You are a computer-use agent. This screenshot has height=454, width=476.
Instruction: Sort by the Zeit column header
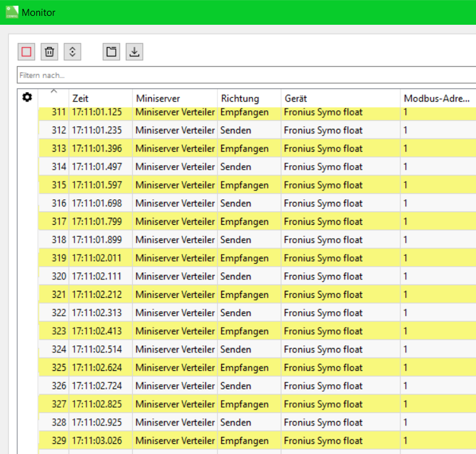pyautogui.click(x=81, y=98)
